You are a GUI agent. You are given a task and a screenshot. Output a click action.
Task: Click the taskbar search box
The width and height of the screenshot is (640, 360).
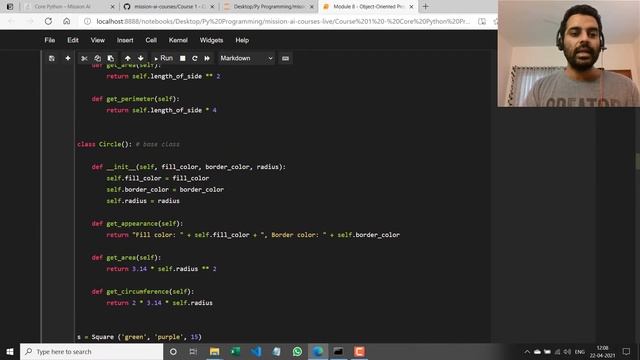coord(91,351)
